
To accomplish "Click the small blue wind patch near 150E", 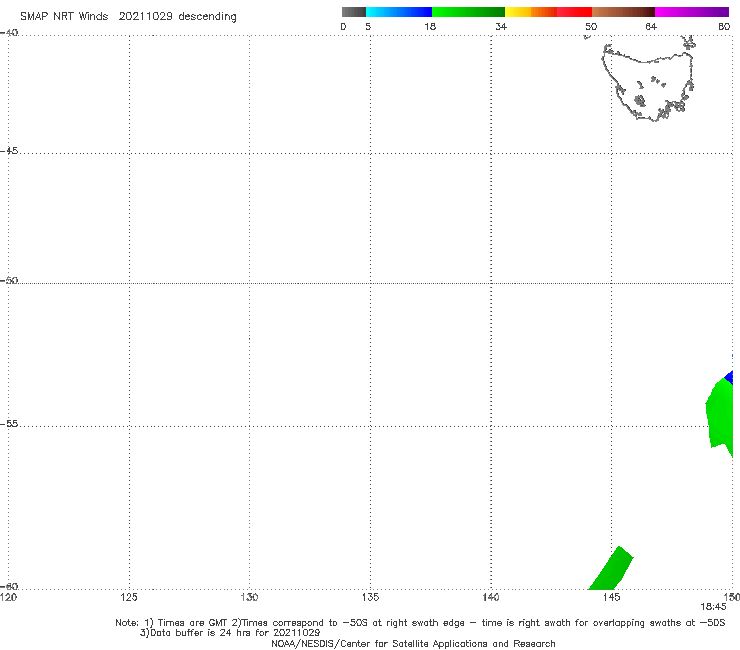I will coord(729,378).
